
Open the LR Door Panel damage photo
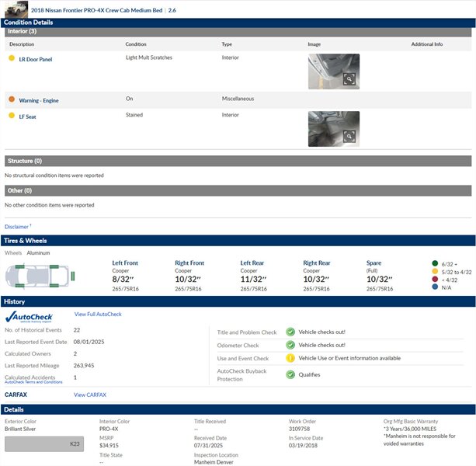click(333, 71)
